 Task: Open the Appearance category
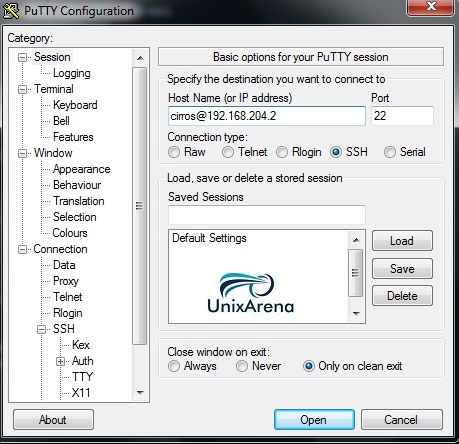point(82,169)
